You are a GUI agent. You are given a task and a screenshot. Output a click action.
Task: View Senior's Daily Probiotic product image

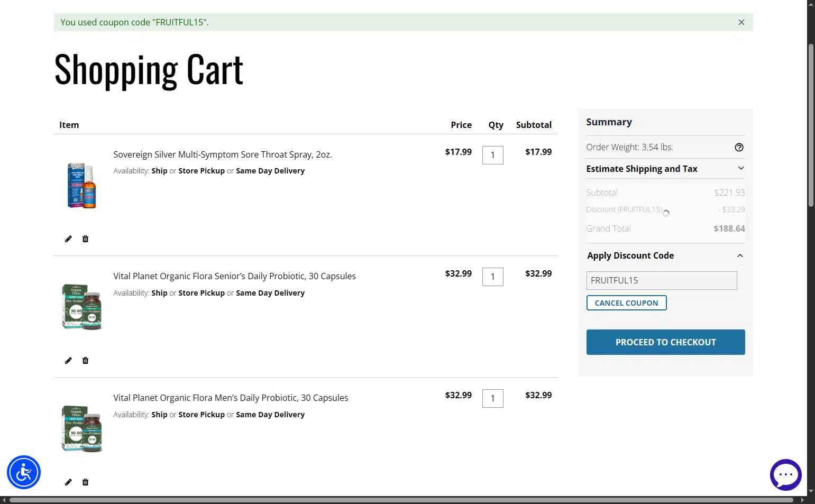coord(81,307)
